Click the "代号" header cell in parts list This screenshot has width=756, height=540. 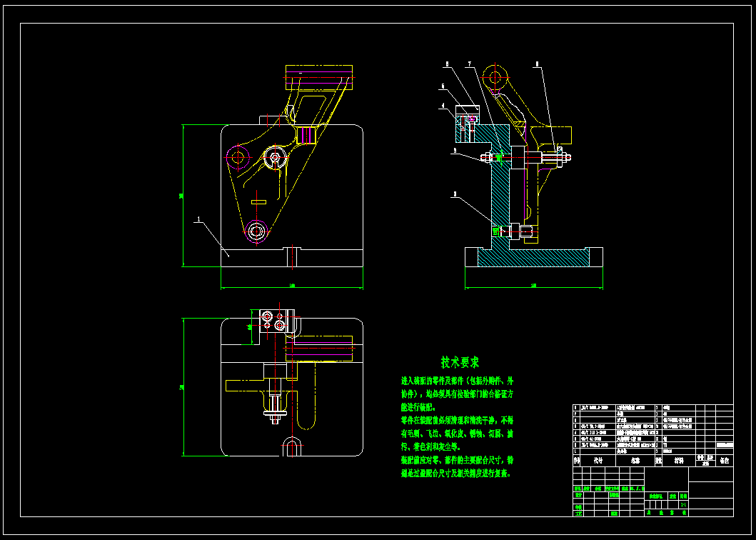(598, 461)
